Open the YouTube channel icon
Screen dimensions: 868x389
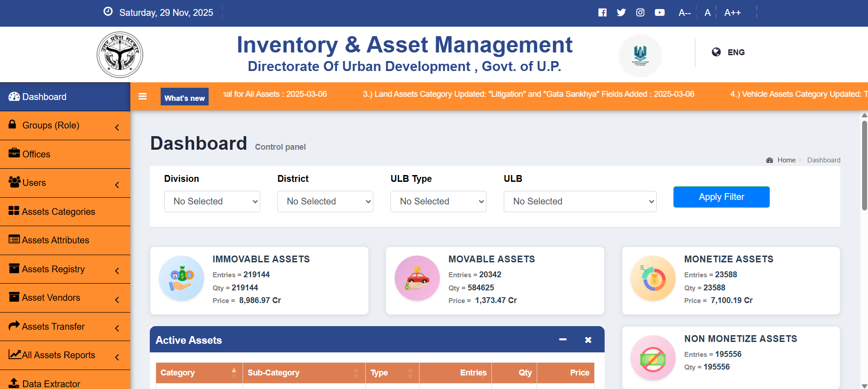[659, 13]
